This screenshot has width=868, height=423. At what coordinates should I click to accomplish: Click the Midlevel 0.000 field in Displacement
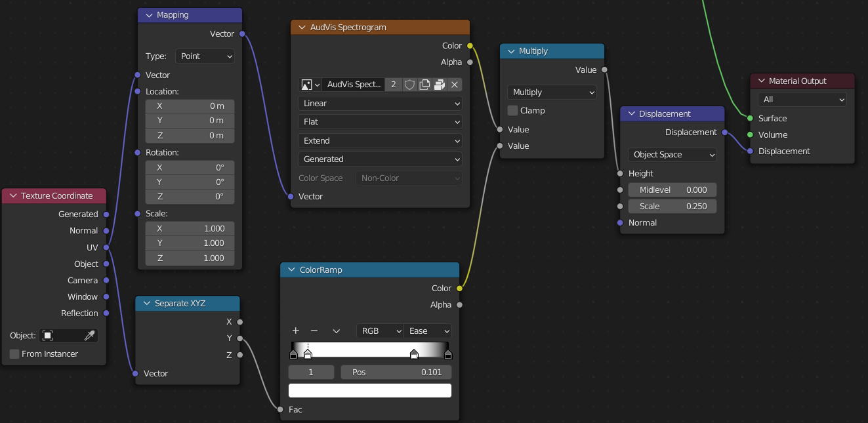point(672,190)
